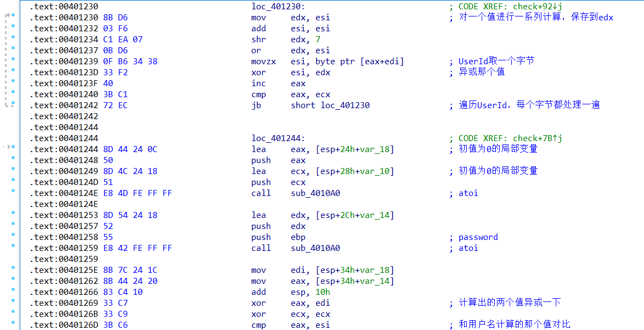Toggle breakpoint dot beside address 00401232
Image resolution: width=644 pixels, height=330 pixels.
tap(13, 26)
